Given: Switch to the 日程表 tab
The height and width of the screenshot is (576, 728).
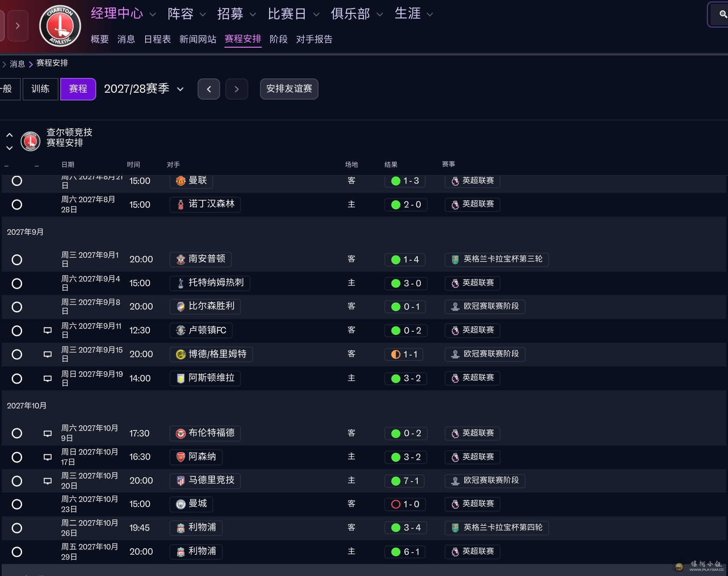Looking at the screenshot, I should click(x=157, y=39).
